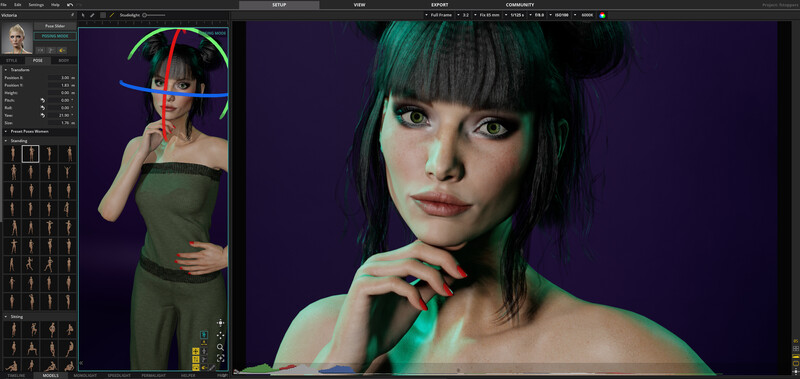
Task: Select the pencil drawing tool
Action: [92, 15]
